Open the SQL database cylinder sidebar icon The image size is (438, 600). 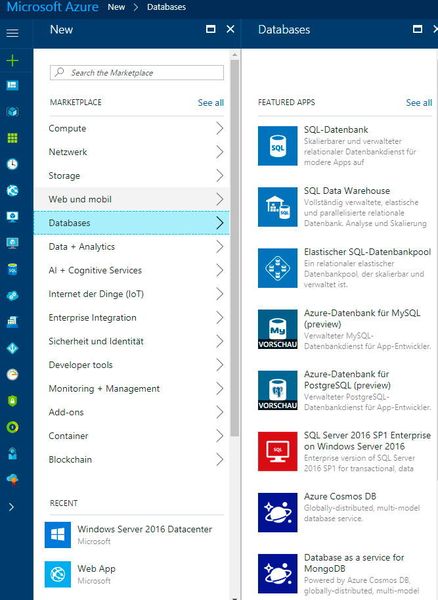tap(12, 269)
